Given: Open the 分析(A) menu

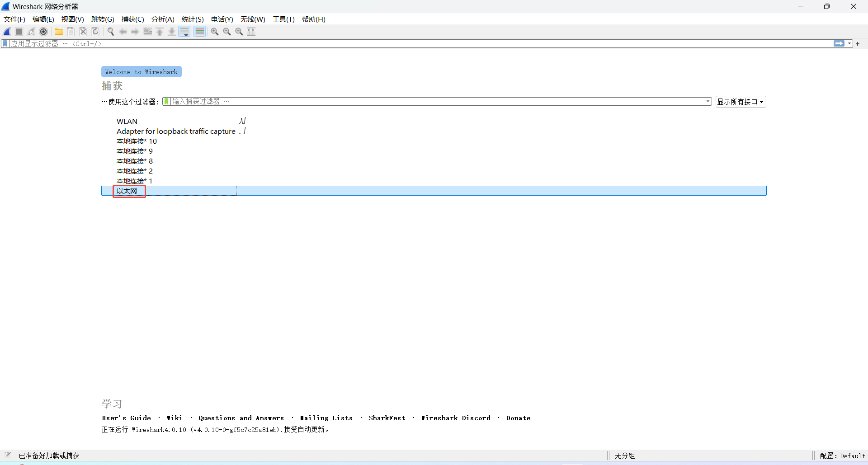Looking at the screenshot, I should point(163,19).
